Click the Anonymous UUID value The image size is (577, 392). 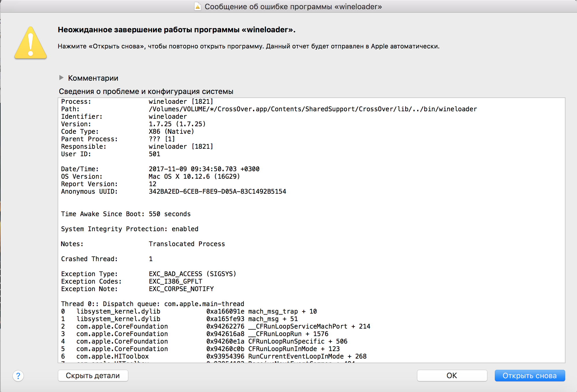[217, 192]
